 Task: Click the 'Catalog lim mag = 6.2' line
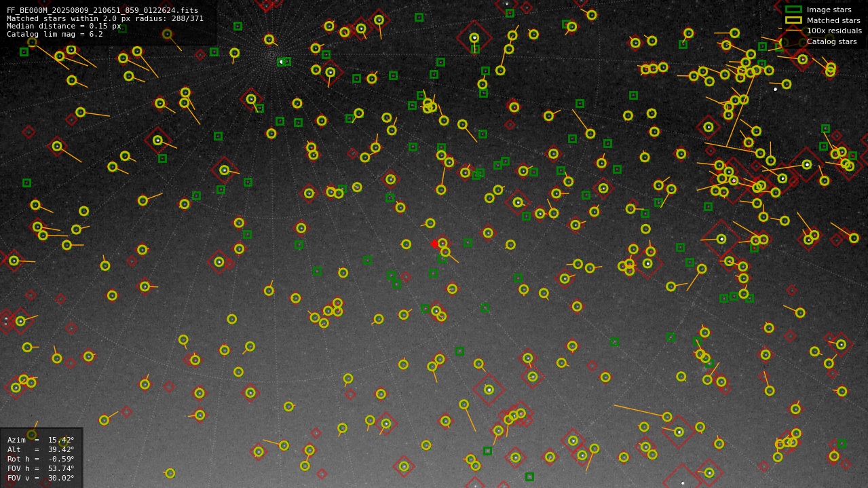coord(55,35)
